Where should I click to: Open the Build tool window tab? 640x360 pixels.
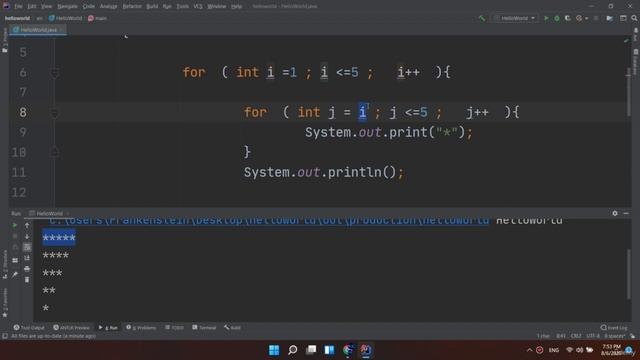(232, 327)
